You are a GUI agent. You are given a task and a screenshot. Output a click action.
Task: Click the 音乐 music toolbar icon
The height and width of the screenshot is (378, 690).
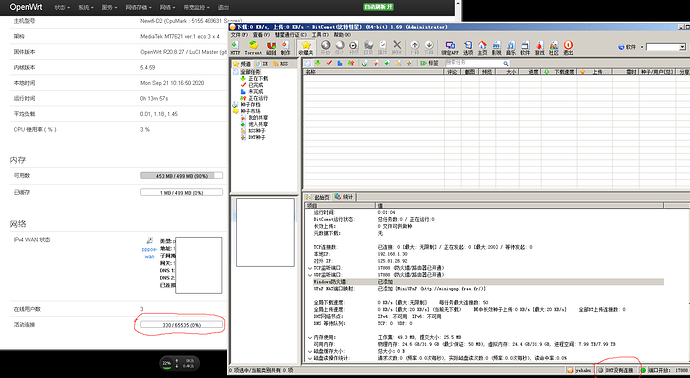click(x=511, y=47)
